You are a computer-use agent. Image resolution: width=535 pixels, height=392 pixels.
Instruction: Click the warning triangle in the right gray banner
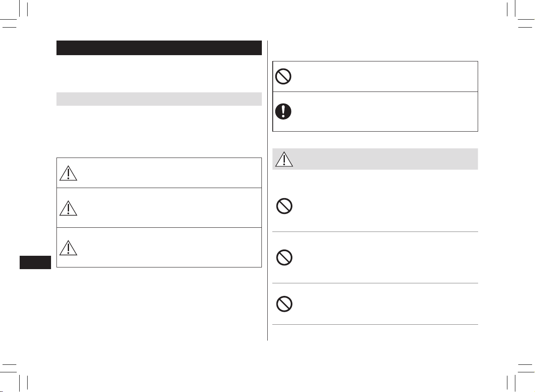click(284, 159)
